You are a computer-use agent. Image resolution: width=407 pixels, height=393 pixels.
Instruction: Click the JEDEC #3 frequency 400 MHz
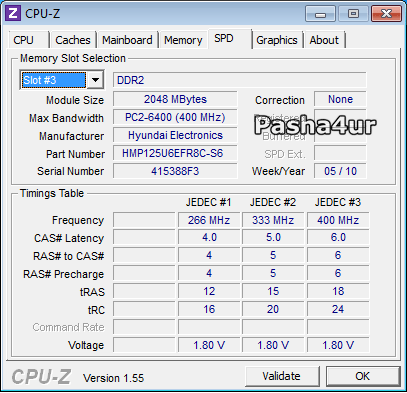coord(338,220)
